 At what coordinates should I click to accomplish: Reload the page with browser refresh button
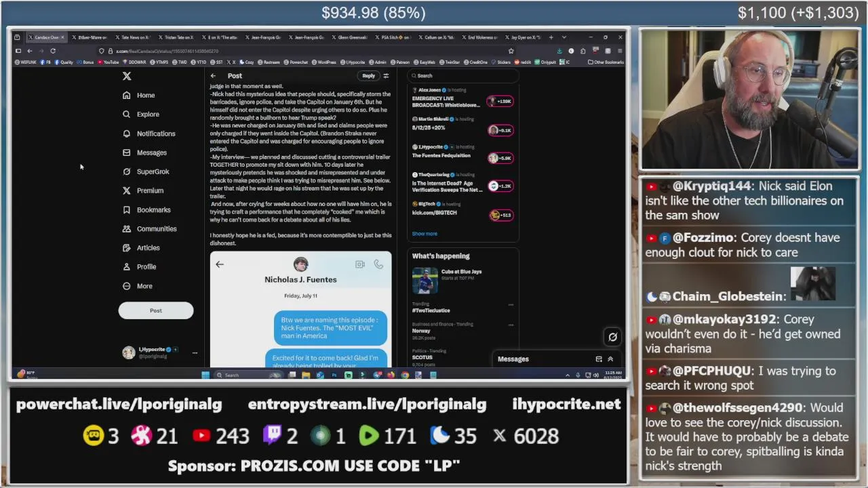point(53,51)
